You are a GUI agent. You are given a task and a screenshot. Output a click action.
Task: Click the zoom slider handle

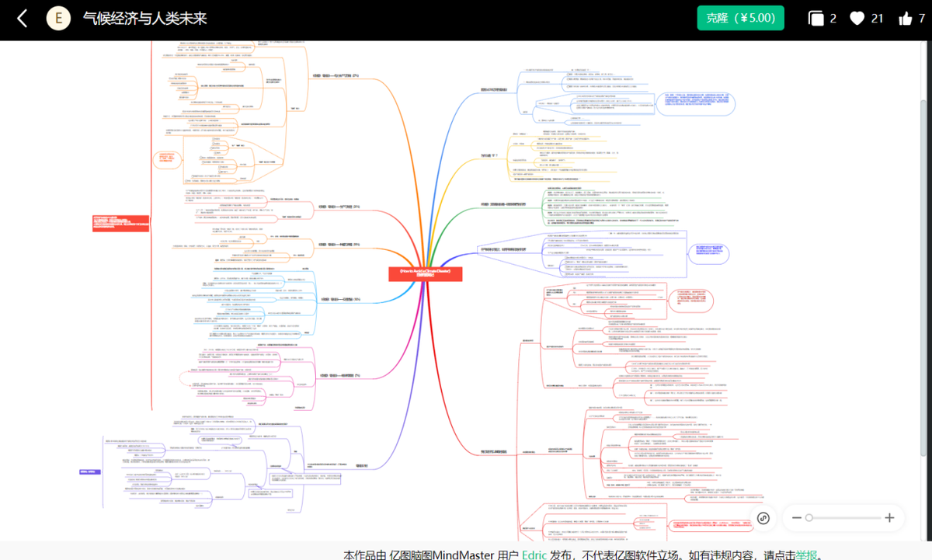(x=809, y=518)
